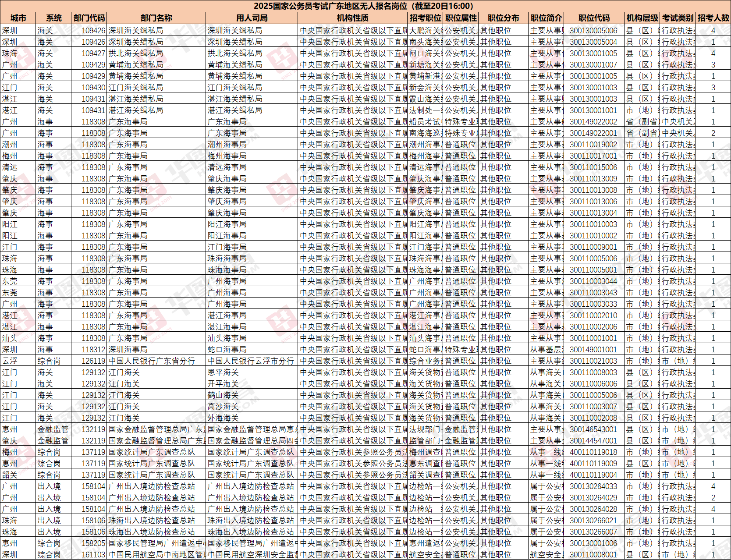The width and height of the screenshot is (731, 560).
Task: Click job code cell 300110015006
Action: click(x=594, y=167)
